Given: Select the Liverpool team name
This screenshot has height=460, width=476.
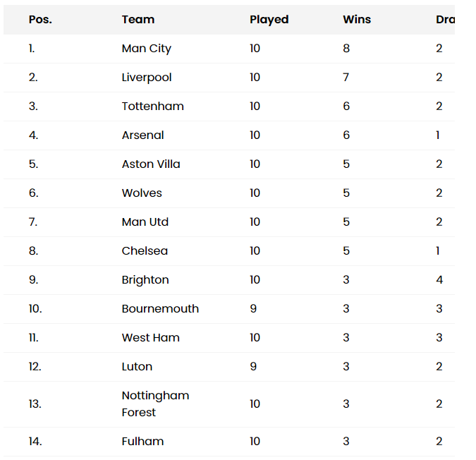Looking at the screenshot, I should tap(147, 78).
